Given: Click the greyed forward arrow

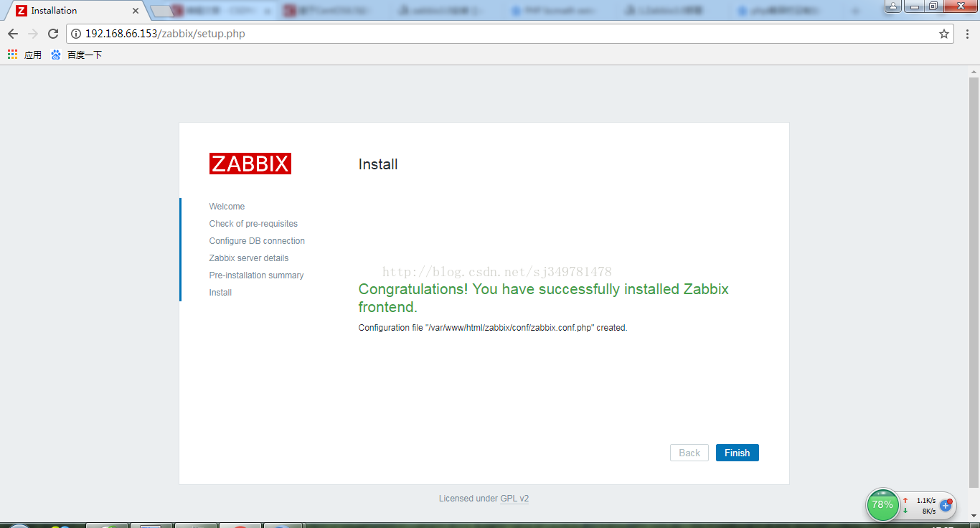Looking at the screenshot, I should (x=33, y=34).
